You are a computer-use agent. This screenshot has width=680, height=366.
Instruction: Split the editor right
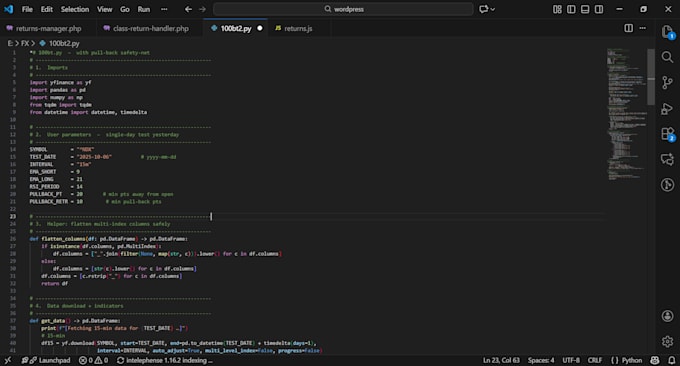pos(628,28)
